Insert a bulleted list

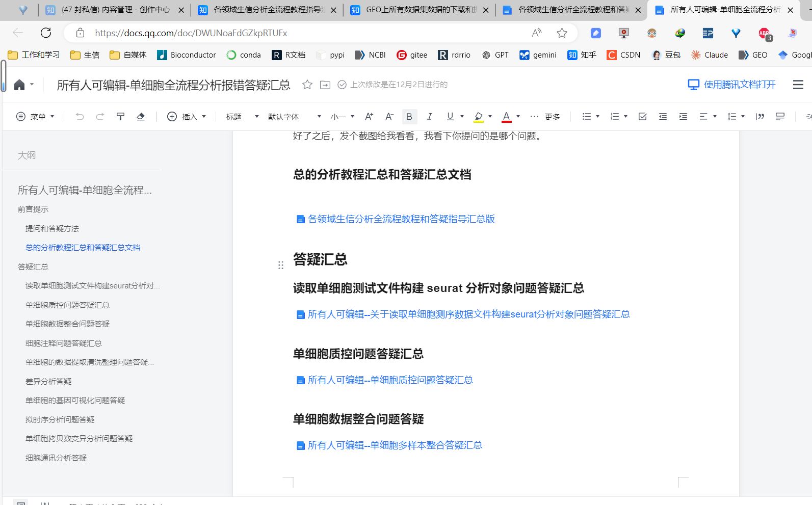pos(587,117)
